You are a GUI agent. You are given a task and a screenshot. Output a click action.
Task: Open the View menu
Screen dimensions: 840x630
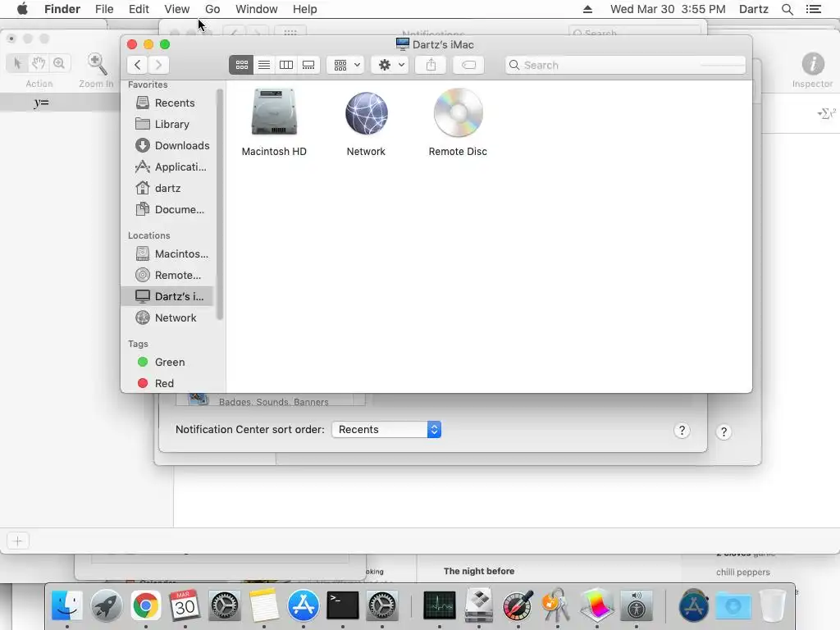[177, 9]
